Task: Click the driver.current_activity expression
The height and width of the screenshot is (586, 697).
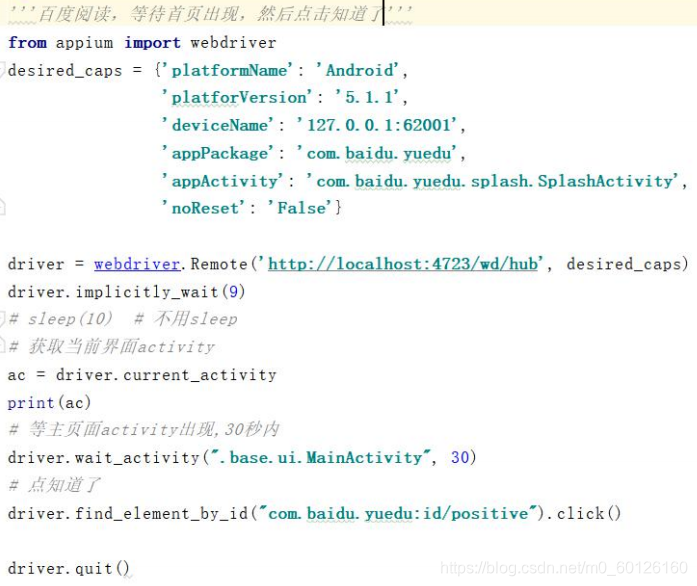Action: 166,375
